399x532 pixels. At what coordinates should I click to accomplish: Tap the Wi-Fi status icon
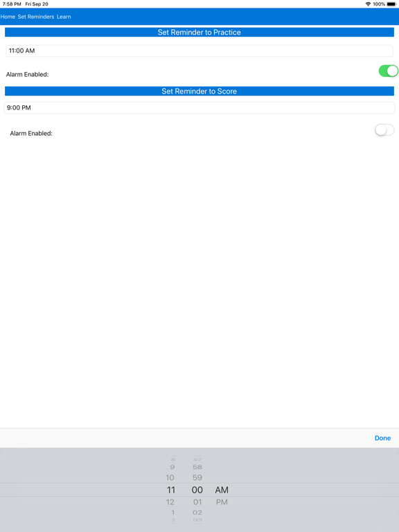tap(368, 4)
